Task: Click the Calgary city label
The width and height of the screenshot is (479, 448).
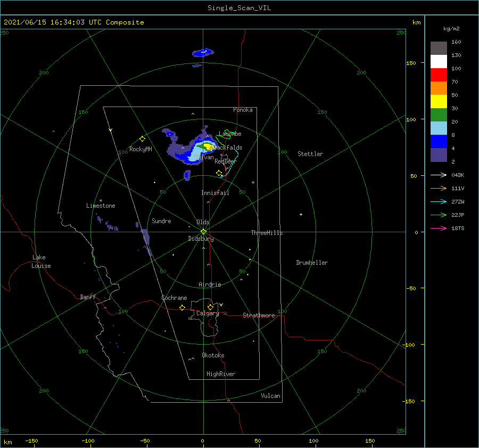Action: pos(208,313)
